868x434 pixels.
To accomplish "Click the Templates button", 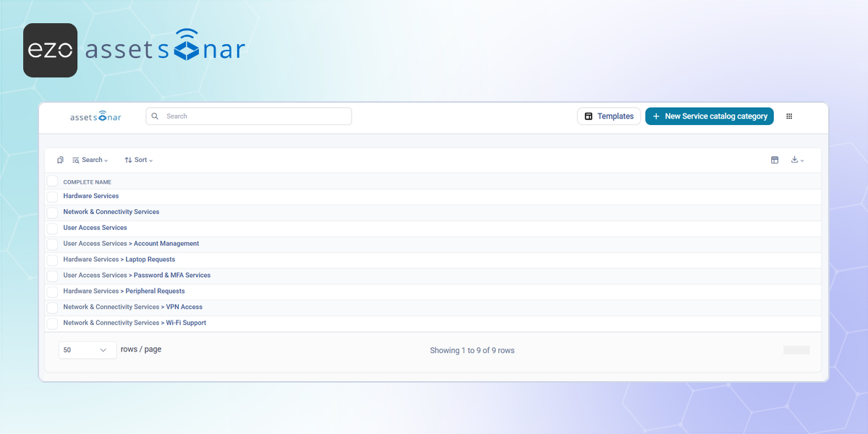I will [609, 116].
